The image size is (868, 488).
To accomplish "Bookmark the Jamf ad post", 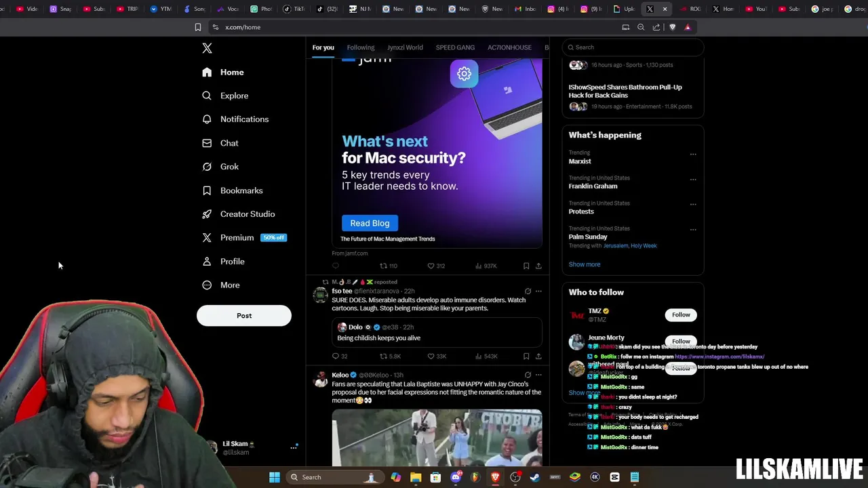I will point(526,266).
